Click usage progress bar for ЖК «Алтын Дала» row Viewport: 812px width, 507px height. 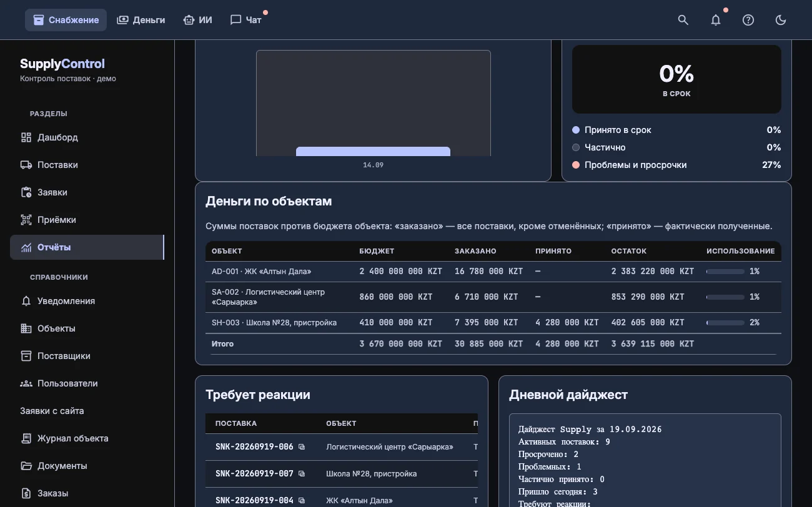point(725,272)
